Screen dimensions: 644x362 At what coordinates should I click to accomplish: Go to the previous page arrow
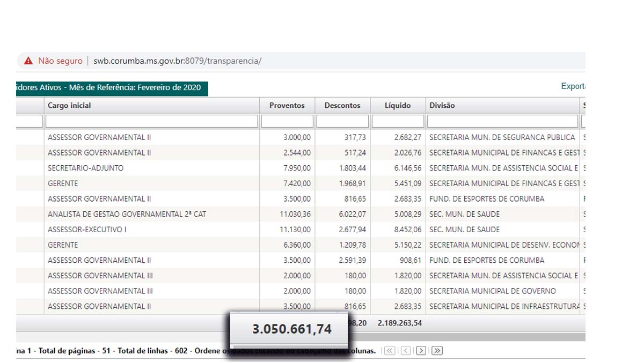[x=406, y=351]
